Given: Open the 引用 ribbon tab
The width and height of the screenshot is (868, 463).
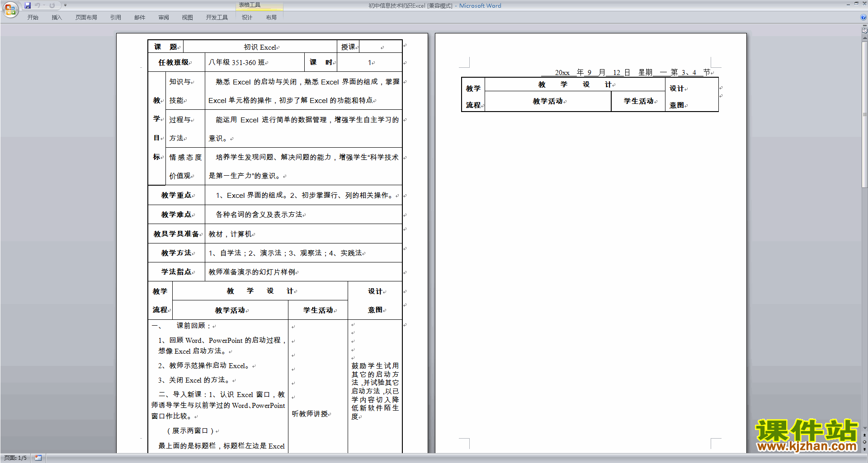Looking at the screenshot, I should [116, 18].
